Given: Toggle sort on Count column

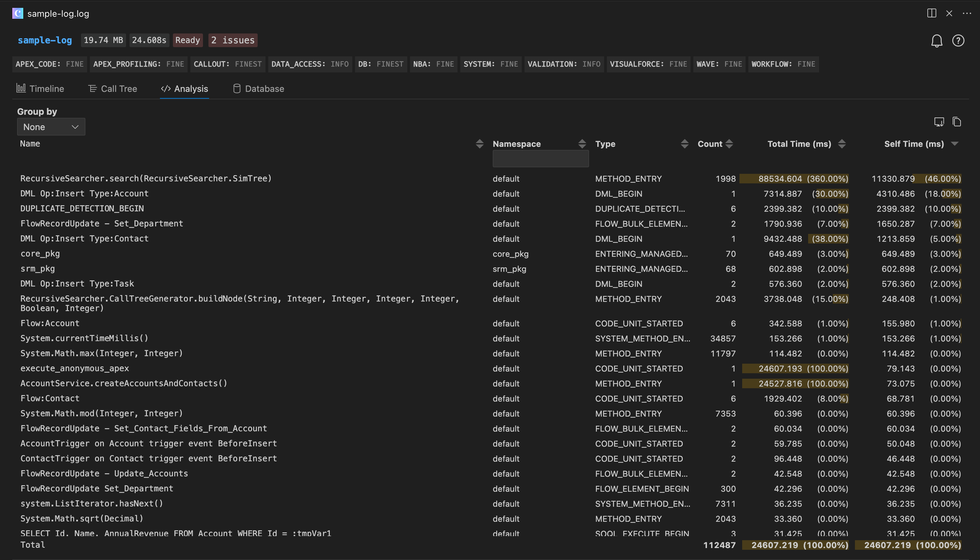Looking at the screenshot, I should [729, 144].
